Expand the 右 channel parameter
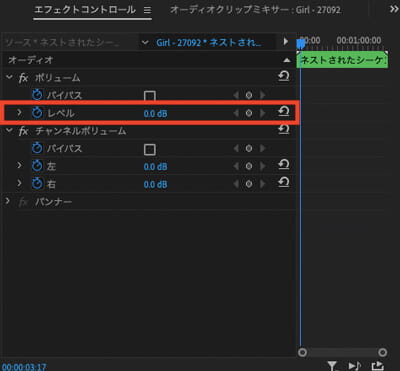Viewport: 400px width, 371px height. click(x=19, y=183)
